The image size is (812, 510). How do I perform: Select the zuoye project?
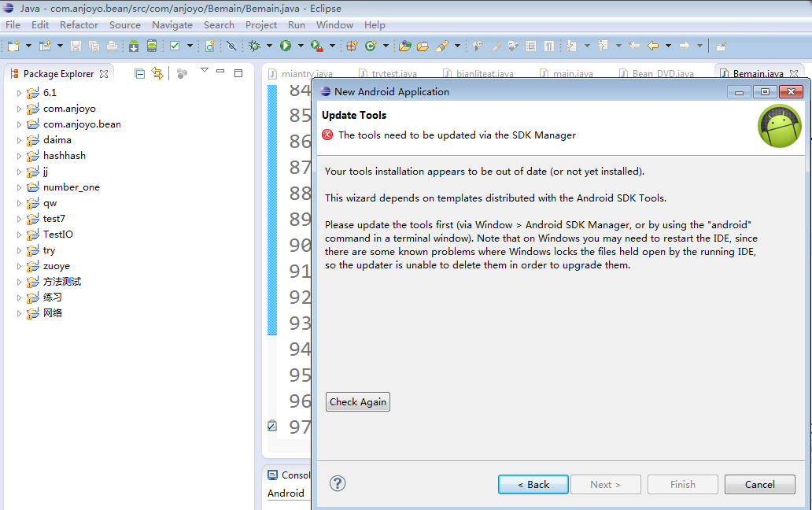click(x=57, y=266)
